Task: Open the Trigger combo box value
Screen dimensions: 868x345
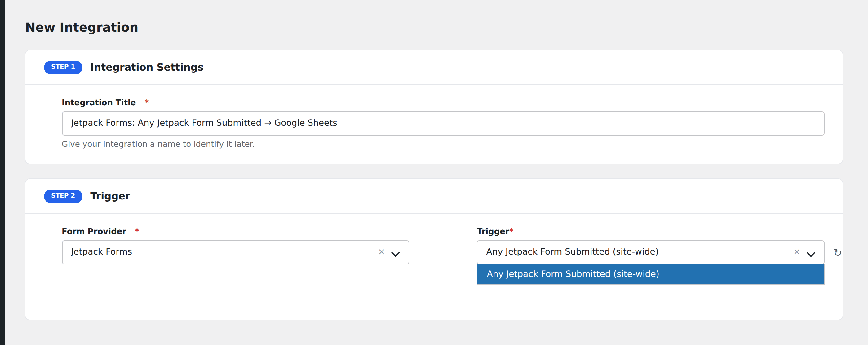Action: pyautogui.click(x=650, y=252)
